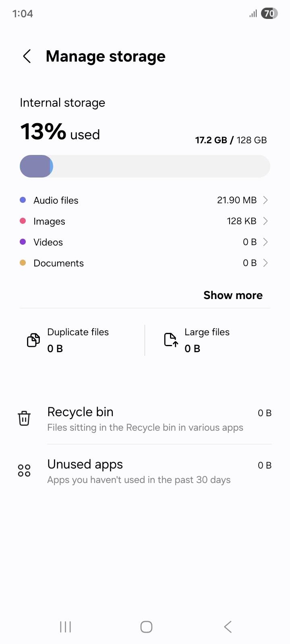Tap the internal storage usage bar
The width and height of the screenshot is (290, 644).
[x=145, y=166]
